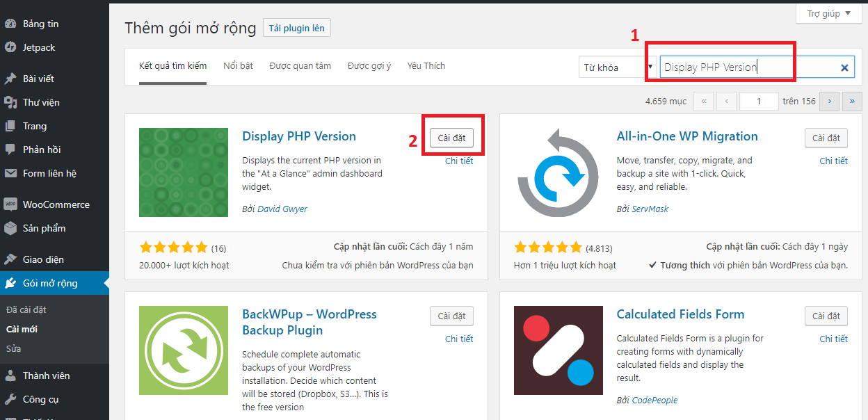The width and height of the screenshot is (868, 420).
Task: Click the Trang pages icon
Action: [x=10, y=126]
